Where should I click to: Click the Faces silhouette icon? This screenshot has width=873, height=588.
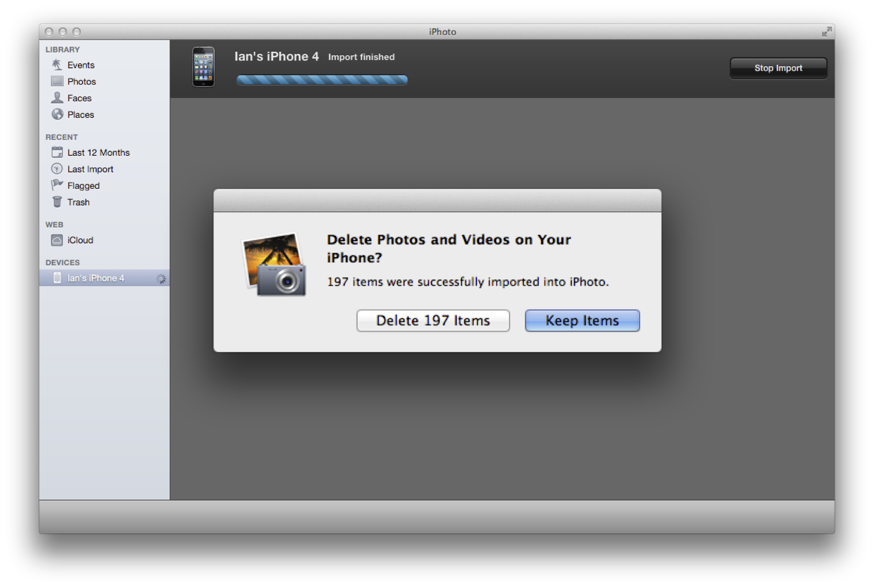[x=57, y=98]
